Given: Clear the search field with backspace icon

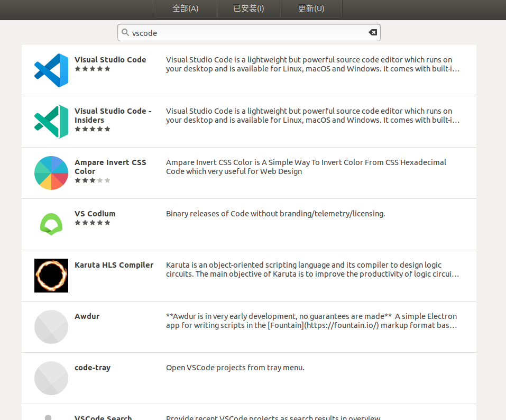Looking at the screenshot, I should pyautogui.click(x=373, y=32).
